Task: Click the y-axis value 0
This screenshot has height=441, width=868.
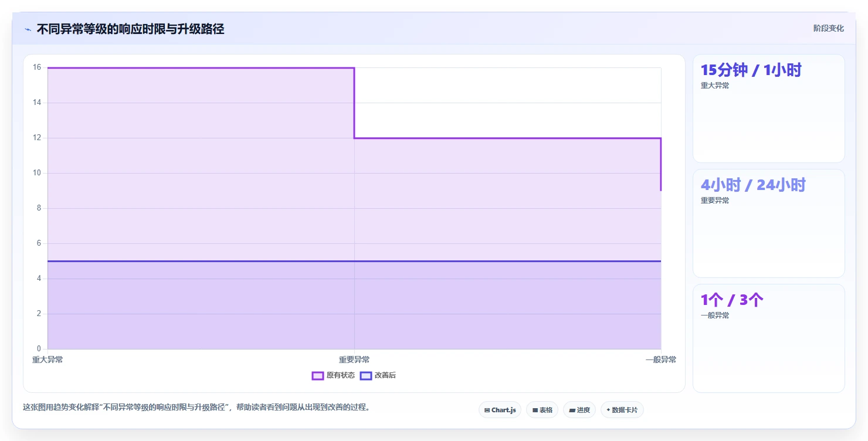Action: point(39,349)
